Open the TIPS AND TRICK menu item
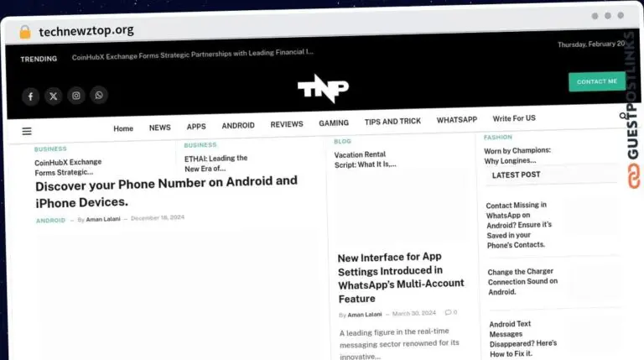Image resolution: width=644 pixels, height=360 pixels. click(x=392, y=122)
